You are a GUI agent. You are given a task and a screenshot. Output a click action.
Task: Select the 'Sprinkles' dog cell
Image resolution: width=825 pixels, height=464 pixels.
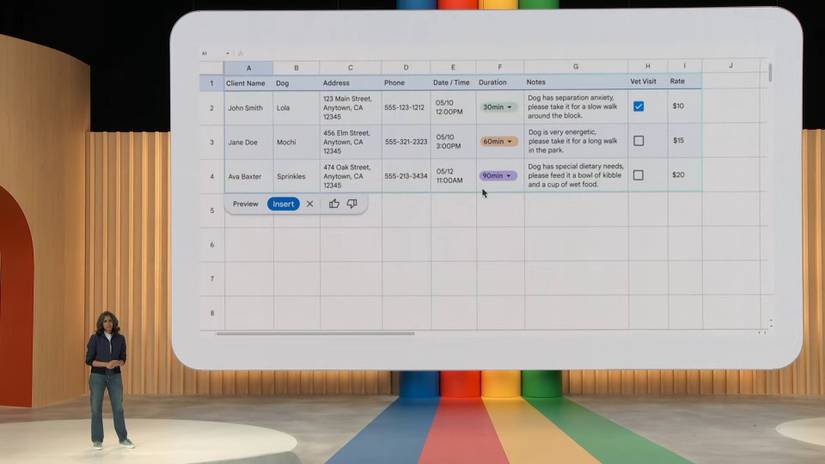pyautogui.click(x=296, y=176)
